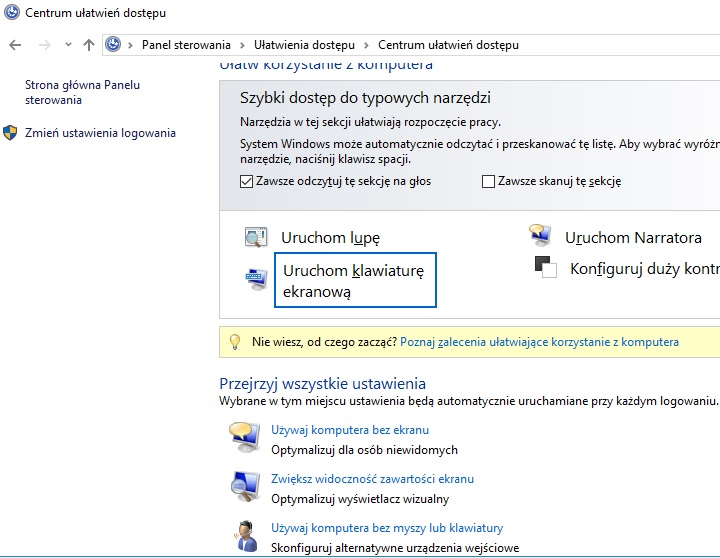
Task: Open Używaj komputera bez myszy lub klawiatury link
Action: point(387,528)
